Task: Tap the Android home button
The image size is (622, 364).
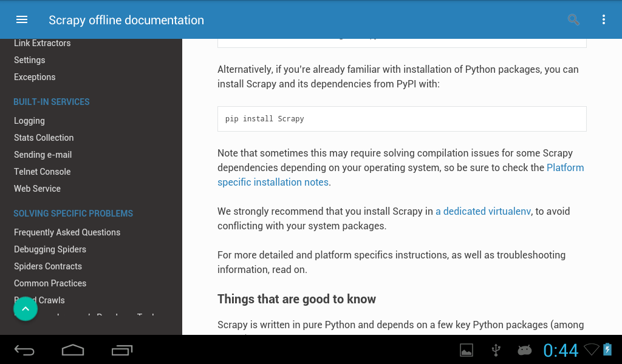Action: 73,350
